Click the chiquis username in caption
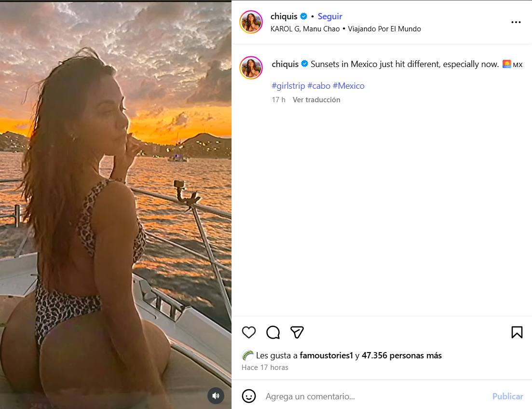This screenshot has height=409, width=532. click(285, 64)
